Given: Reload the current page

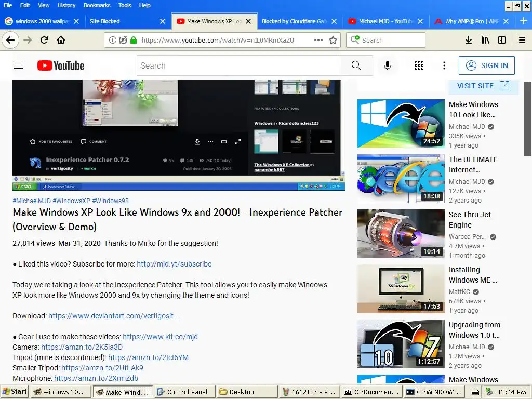Looking at the screenshot, I should click(x=44, y=41).
